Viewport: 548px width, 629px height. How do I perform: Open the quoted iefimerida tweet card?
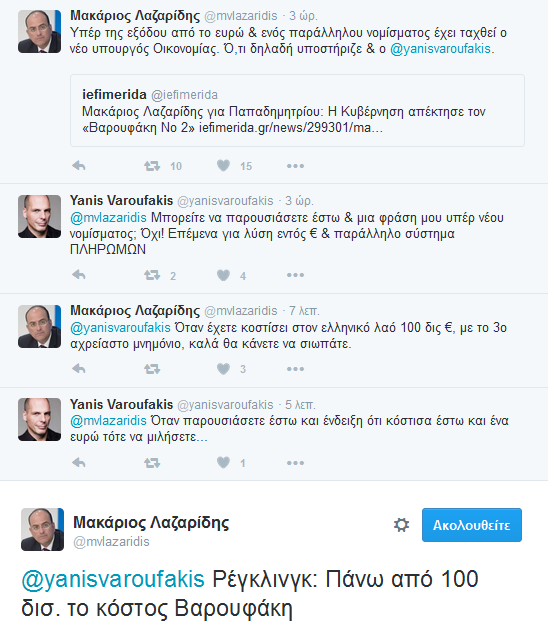[297, 110]
